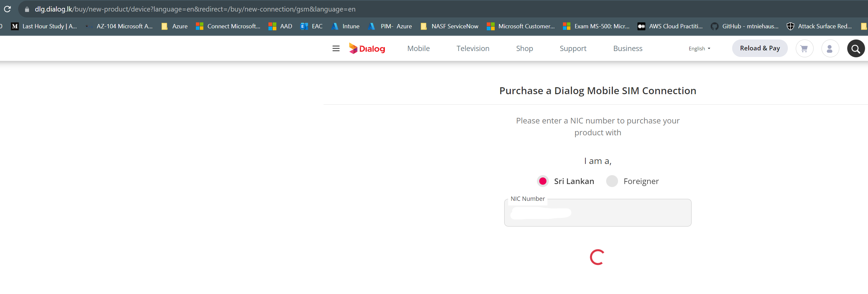Open the Exam MS-500 bookmark

pos(596,26)
